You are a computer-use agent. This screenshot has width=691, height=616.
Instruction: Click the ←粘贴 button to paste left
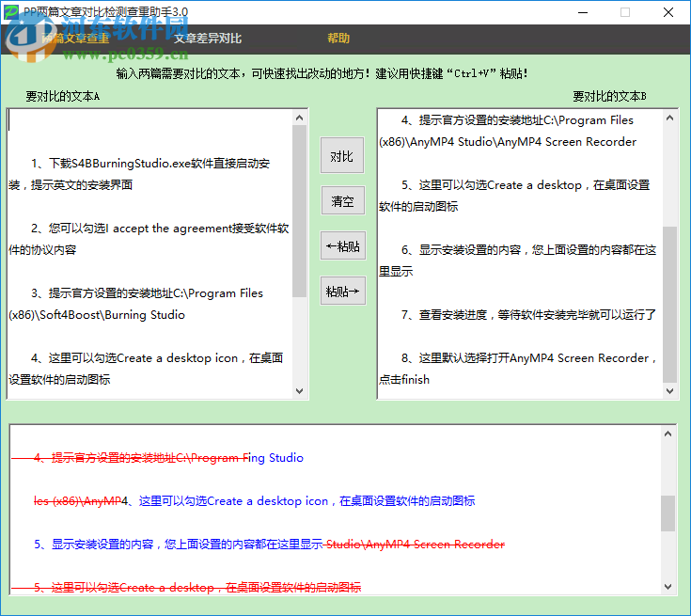tap(342, 245)
